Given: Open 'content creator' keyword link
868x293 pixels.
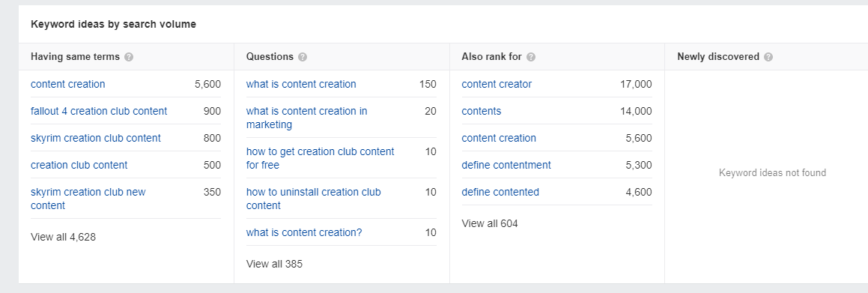Looking at the screenshot, I should [x=497, y=84].
